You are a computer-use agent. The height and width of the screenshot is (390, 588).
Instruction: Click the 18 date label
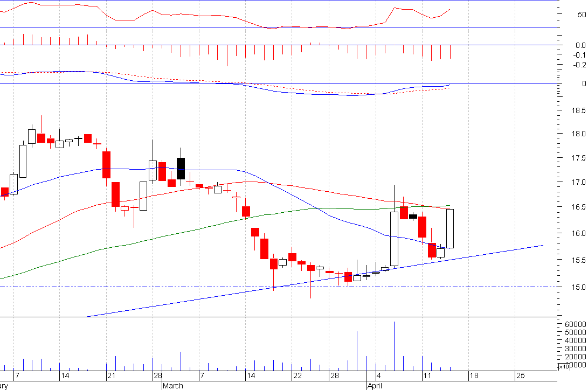(x=474, y=376)
